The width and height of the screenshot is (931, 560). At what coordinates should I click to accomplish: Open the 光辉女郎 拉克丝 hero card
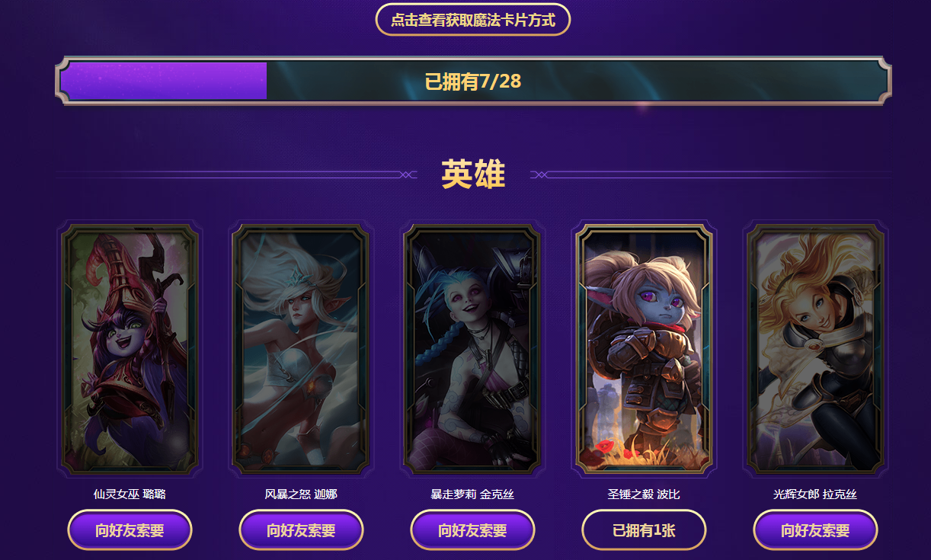click(x=815, y=349)
